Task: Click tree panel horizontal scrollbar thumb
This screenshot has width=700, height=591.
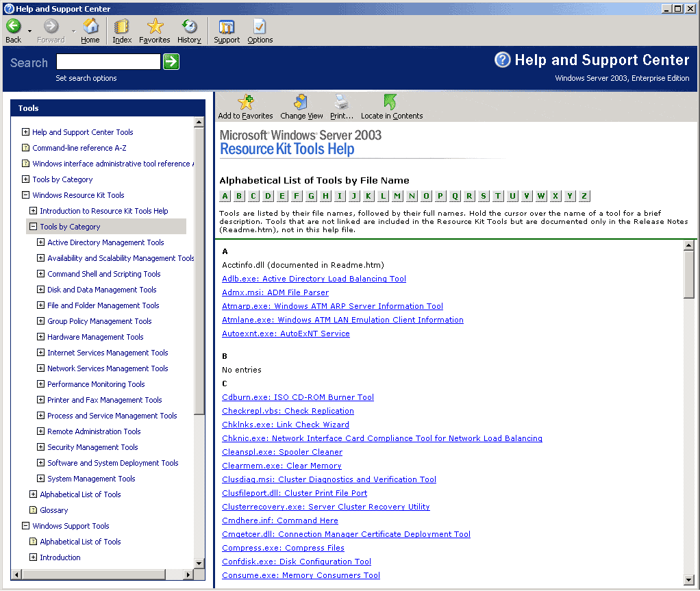Action: click(x=93, y=575)
